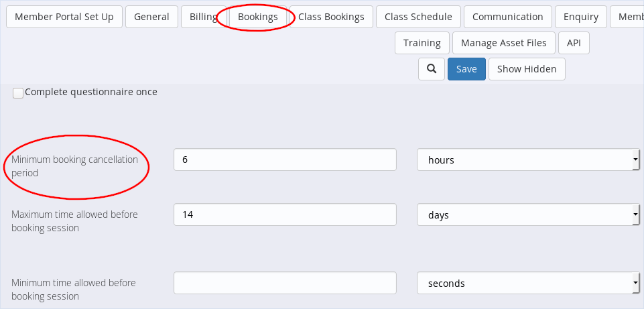Open the General tab
Screen dimensions: 644x309
pyautogui.click(x=151, y=17)
